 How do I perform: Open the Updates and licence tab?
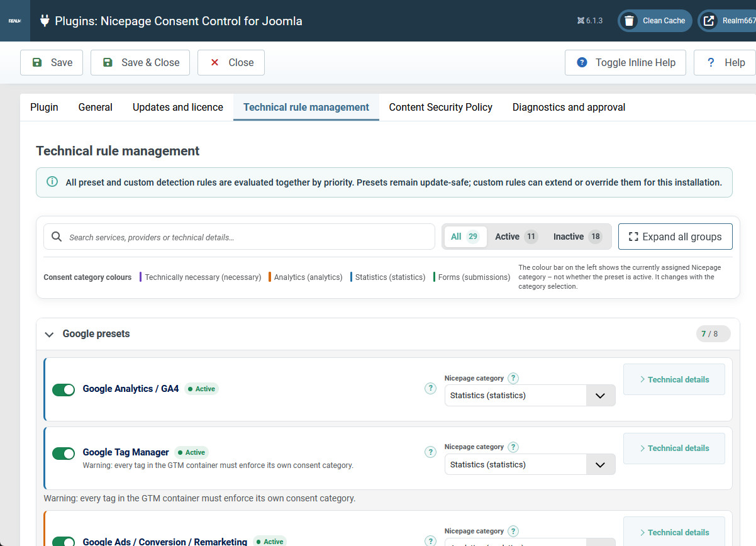(178, 107)
